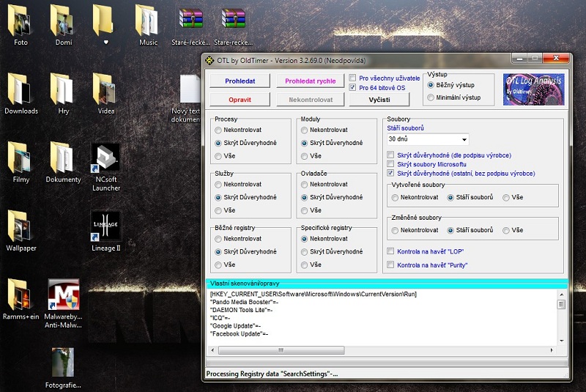Click inside the Vlastní skenování text box
The height and width of the screenshot is (392, 586).
click(x=382, y=317)
